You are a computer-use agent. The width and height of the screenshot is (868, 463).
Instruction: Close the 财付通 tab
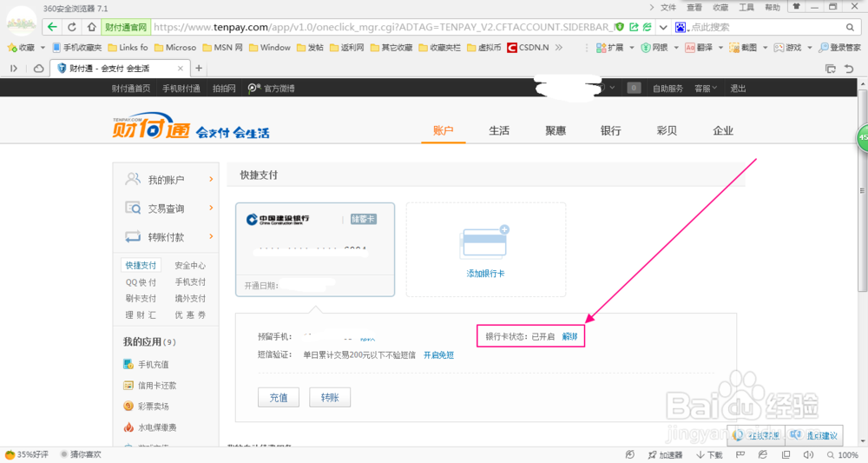point(181,69)
